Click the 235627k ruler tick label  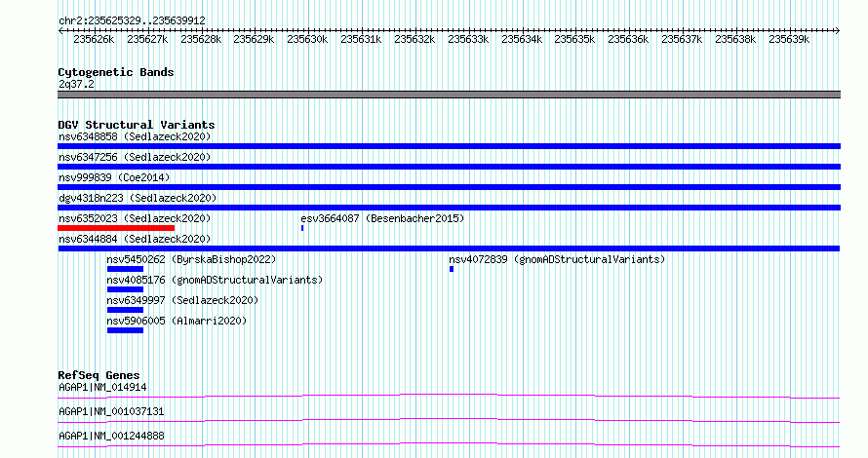pos(147,39)
